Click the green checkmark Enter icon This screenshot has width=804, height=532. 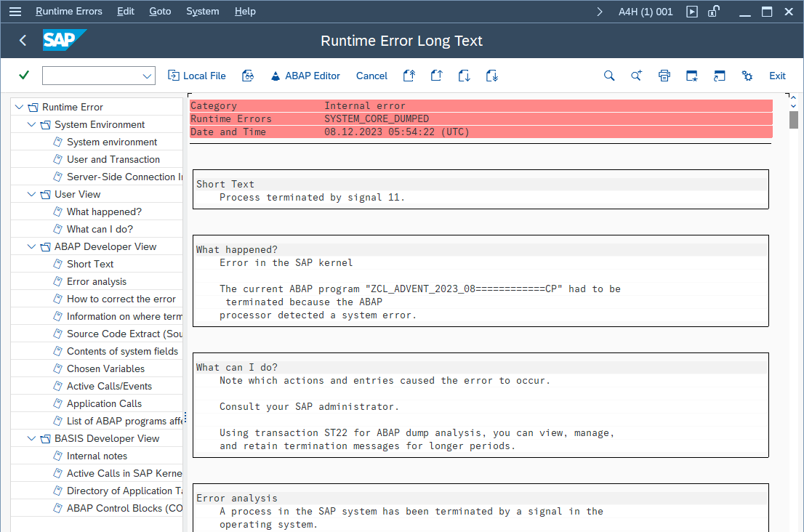[x=23, y=76]
